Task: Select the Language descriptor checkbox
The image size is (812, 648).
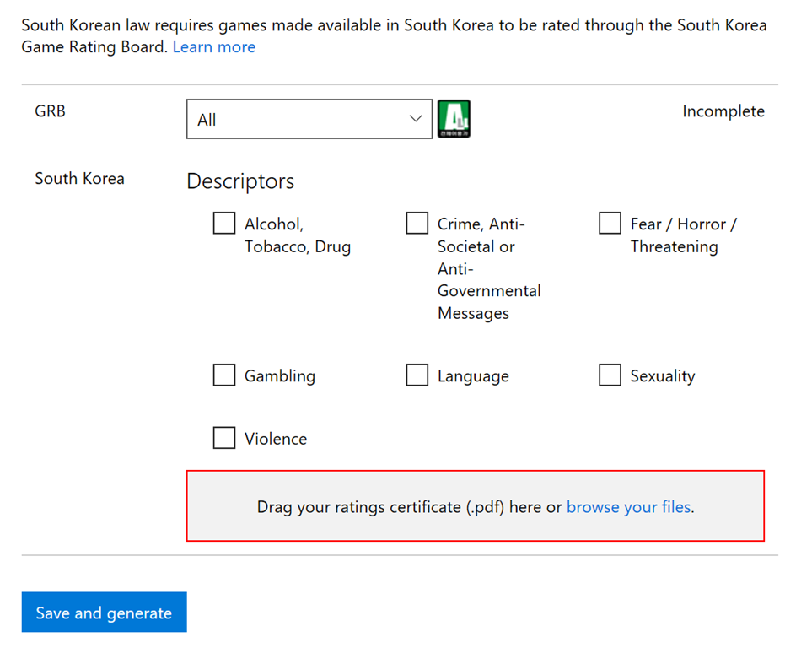Action: (417, 375)
